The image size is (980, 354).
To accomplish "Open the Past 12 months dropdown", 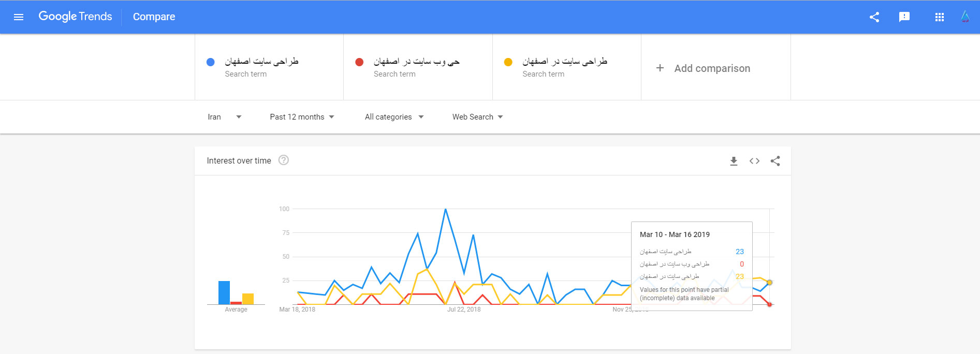I will click(x=302, y=117).
